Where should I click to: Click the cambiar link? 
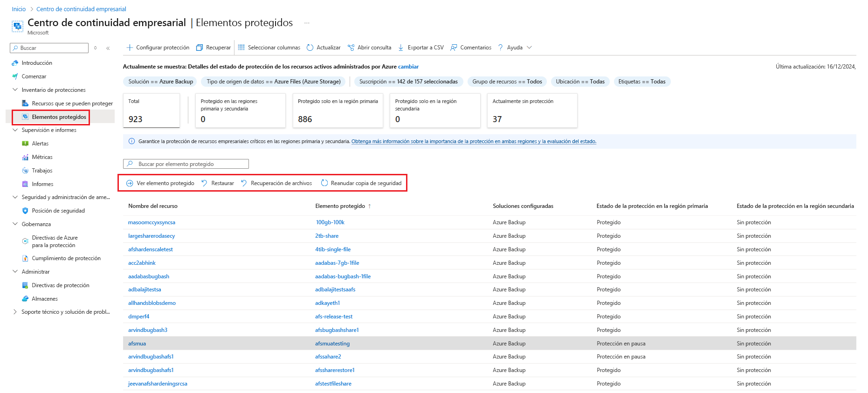(x=408, y=67)
